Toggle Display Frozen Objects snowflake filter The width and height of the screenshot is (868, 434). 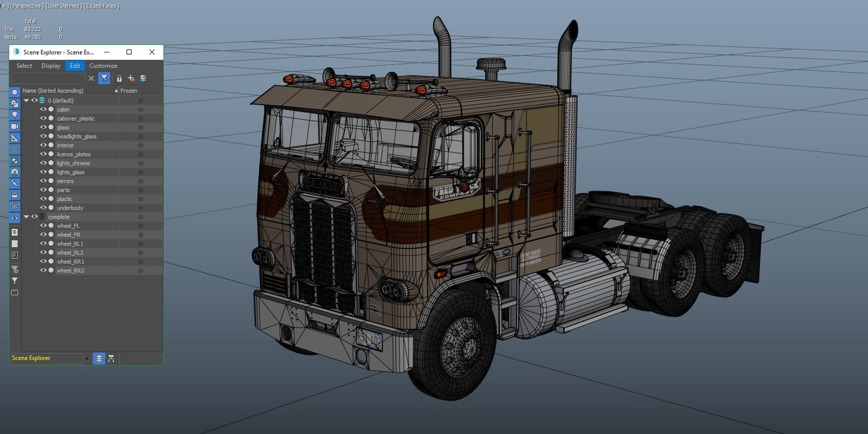tap(14, 206)
